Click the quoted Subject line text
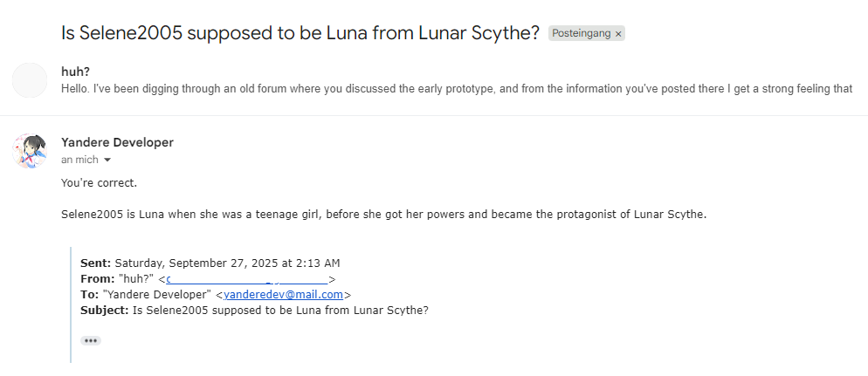The width and height of the screenshot is (868, 376). (279, 310)
